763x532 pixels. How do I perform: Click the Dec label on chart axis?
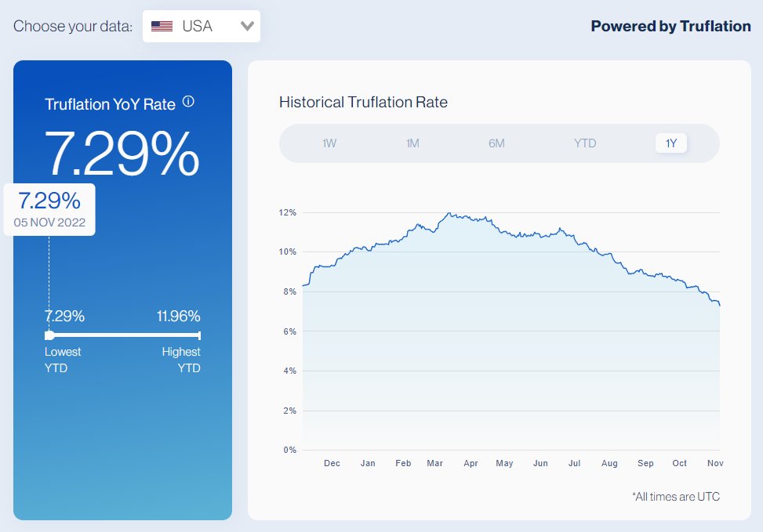coord(332,463)
